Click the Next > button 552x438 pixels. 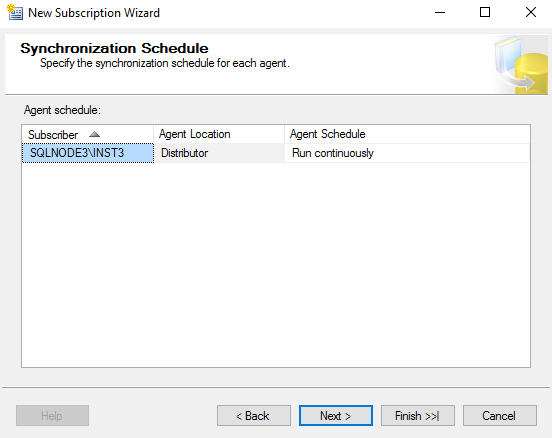[x=335, y=415]
